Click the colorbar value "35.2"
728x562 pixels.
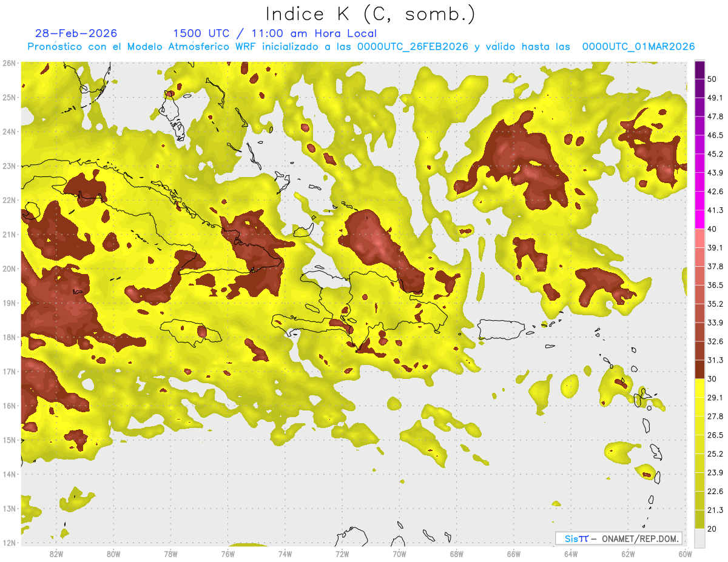(x=715, y=304)
